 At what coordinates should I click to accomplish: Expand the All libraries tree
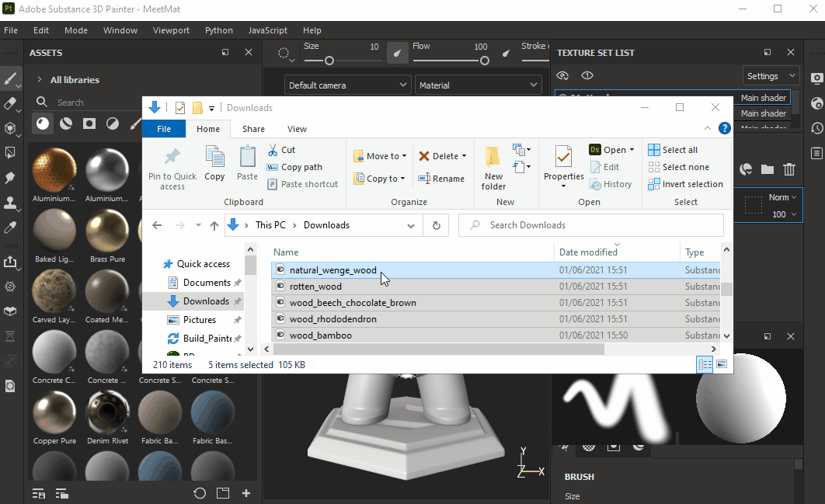point(40,80)
